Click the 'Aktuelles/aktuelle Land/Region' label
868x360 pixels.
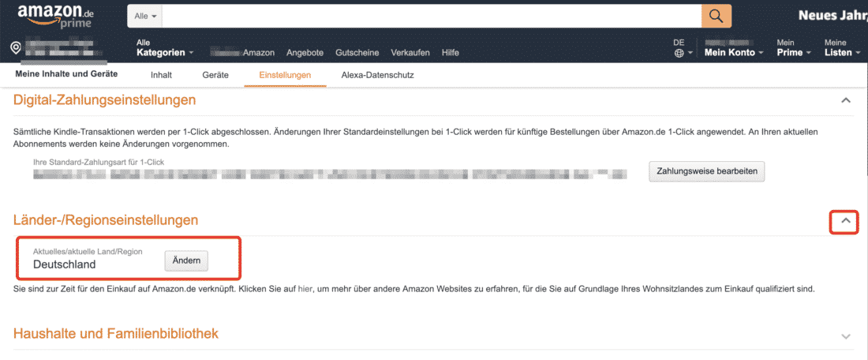pyautogui.click(x=88, y=251)
